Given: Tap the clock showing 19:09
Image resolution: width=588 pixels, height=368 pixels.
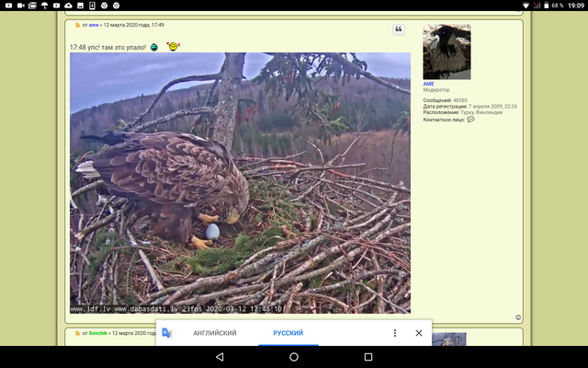Looking at the screenshot, I should coord(576,6).
